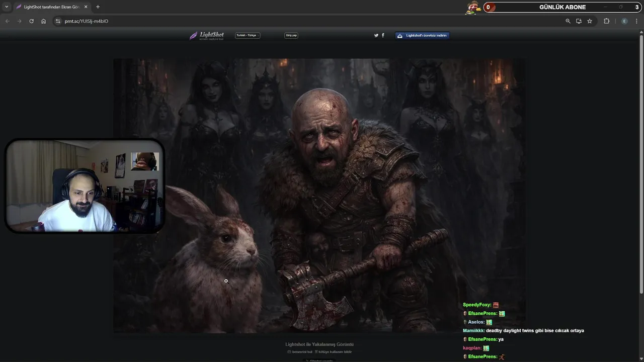Click the Aselos chat username
This screenshot has height=362, width=644.
476,322
